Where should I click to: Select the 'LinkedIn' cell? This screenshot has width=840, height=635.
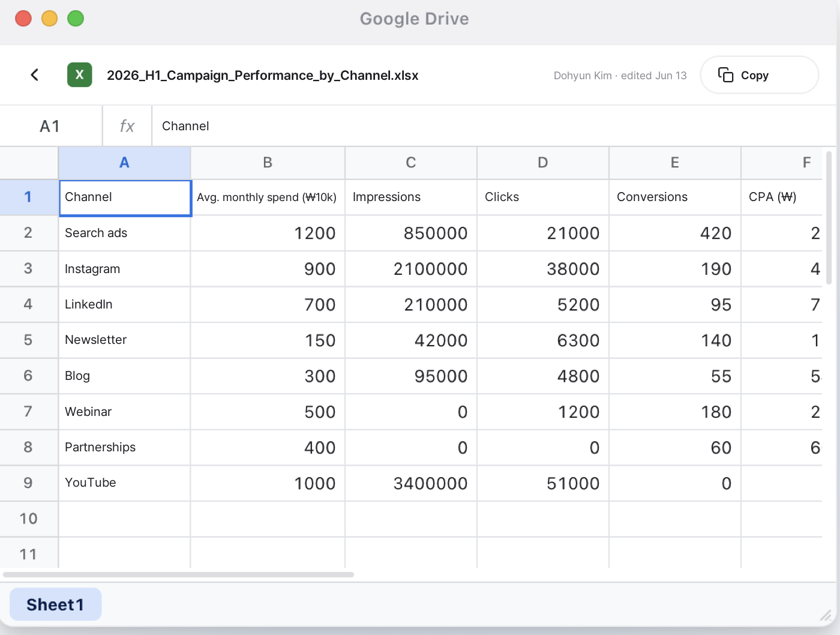click(124, 304)
